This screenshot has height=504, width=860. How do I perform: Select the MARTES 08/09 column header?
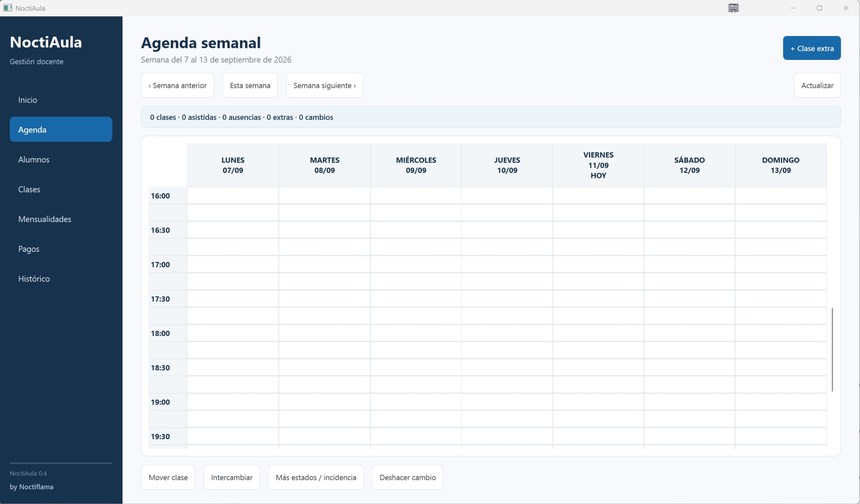tap(325, 165)
